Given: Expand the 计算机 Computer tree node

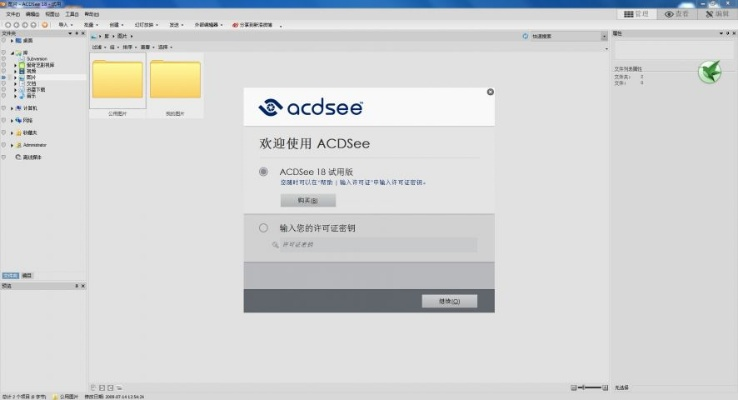Looking at the screenshot, I should [x=12, y=109].
